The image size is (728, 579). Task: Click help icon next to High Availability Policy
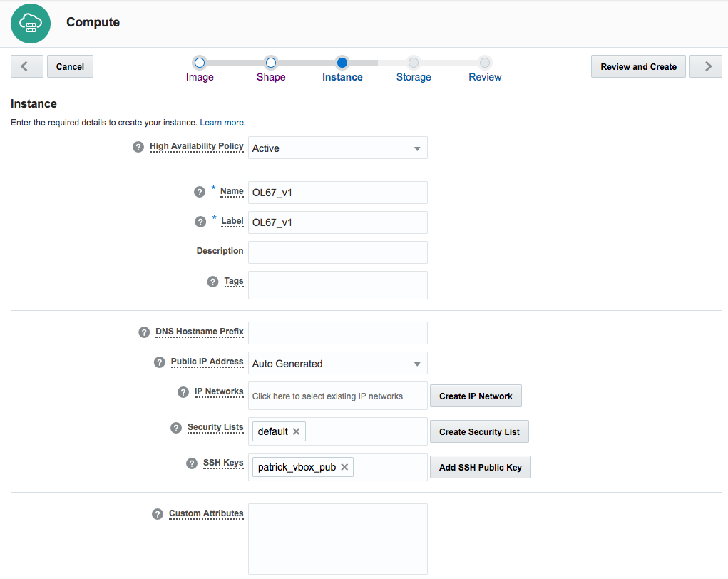[x=138, y=147]
